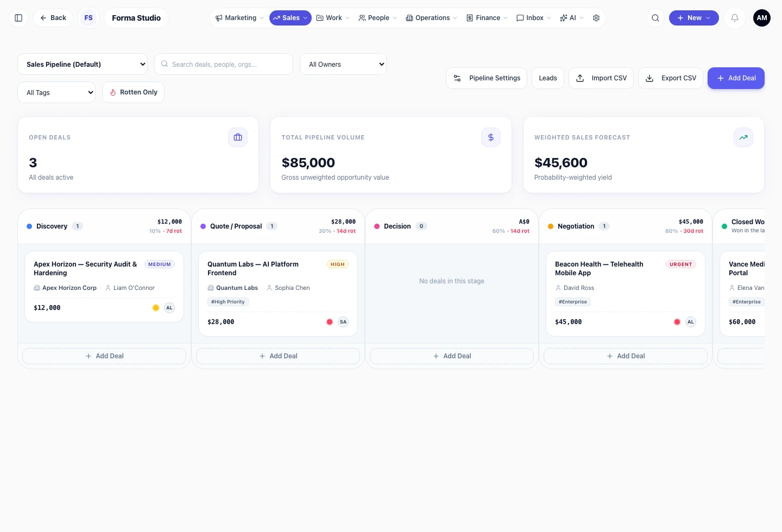Click the AL owner avatar on Apex Horizon deal
The width and height of the screenshot is (782, 532).
tap(169, 308)
